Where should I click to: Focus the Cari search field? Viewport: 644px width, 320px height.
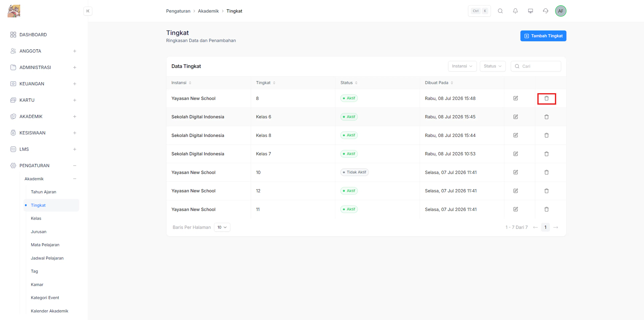536,66
